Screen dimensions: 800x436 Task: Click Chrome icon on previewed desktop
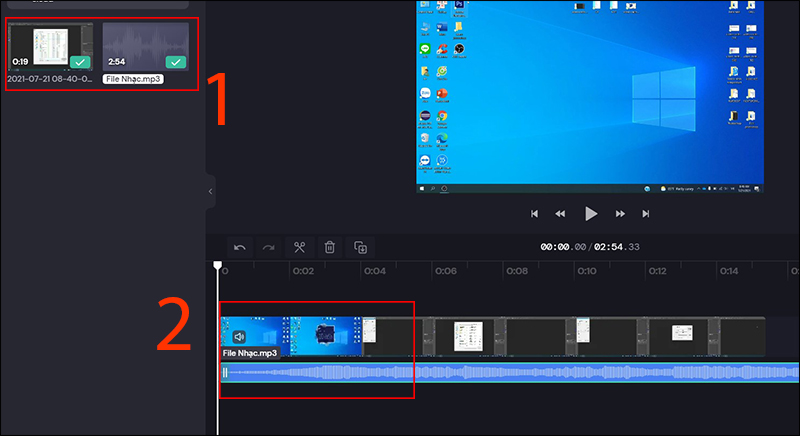(x=442, y=116)
